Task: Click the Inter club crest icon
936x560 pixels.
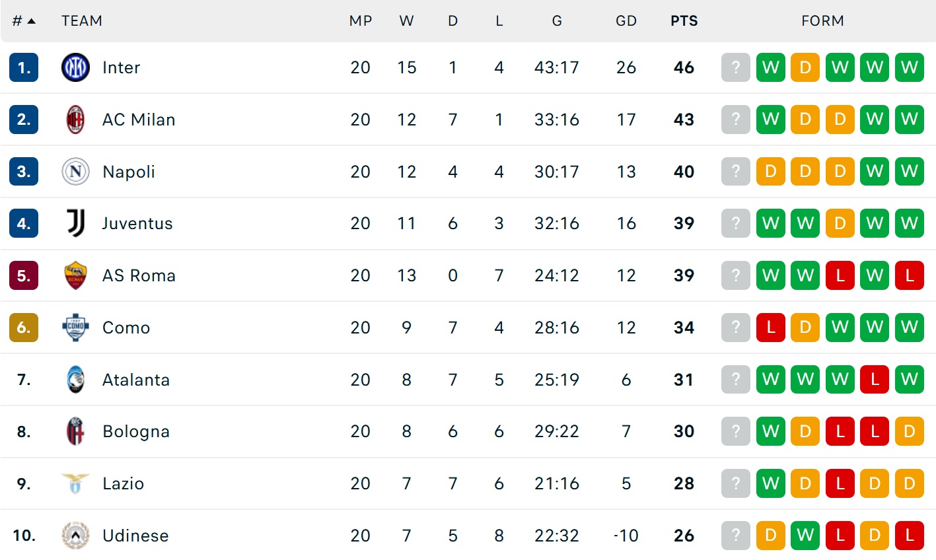Action: tap(75, 67)
